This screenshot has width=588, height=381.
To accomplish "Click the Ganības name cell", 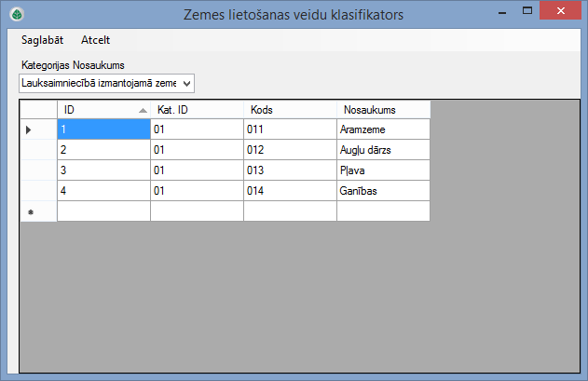I will [x=383, y=191].
